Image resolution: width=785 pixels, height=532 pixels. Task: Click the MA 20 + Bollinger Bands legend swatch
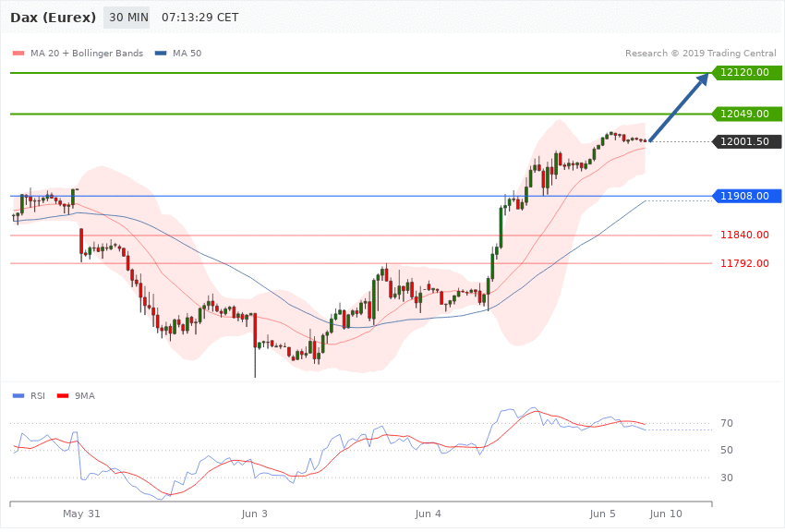[18, 53]
